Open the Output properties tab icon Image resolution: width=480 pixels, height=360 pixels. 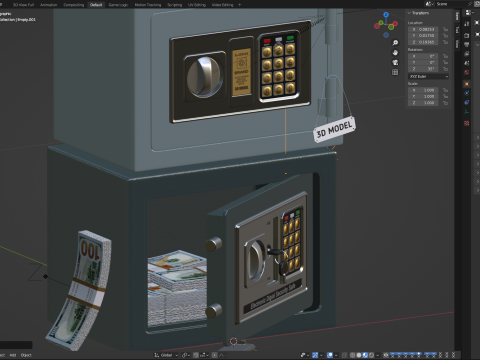point(467,44)
